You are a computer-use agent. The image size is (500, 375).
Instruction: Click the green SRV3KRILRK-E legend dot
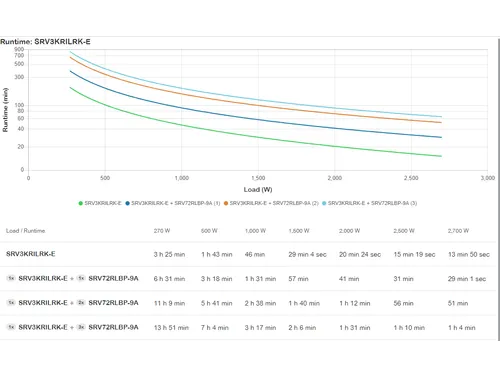point(80,203)
